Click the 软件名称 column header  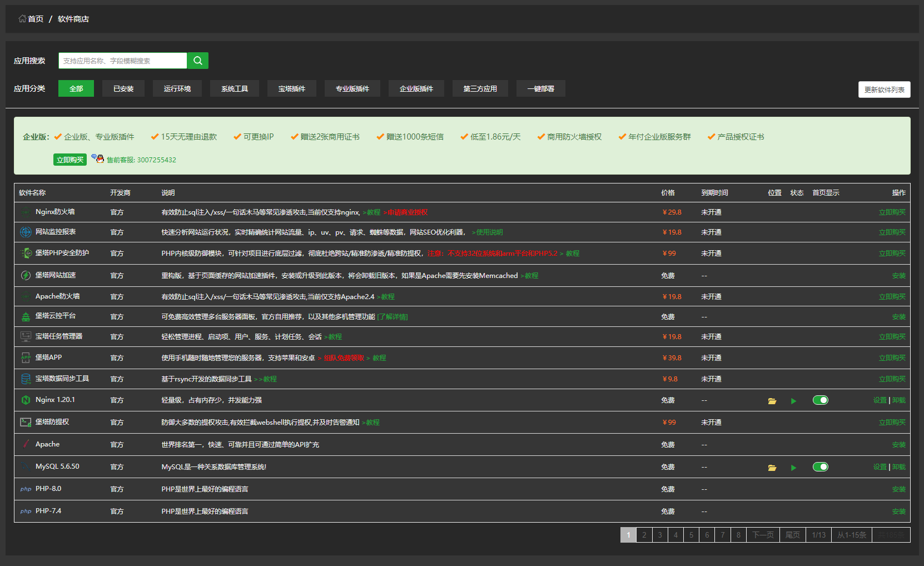[x=32, y=192]
